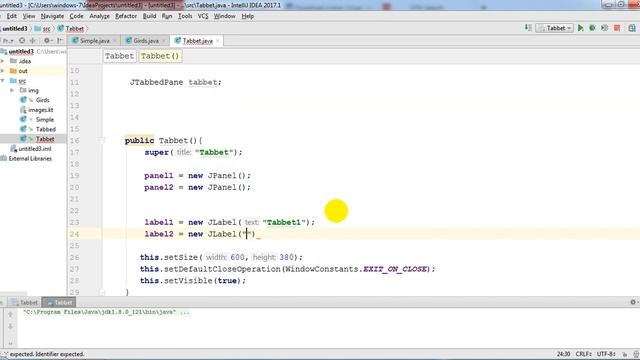This screenshot has width=640, height=360.
Task: Click lock icon in the status bar
Action: pyautogui.click(x=624, y=354)
